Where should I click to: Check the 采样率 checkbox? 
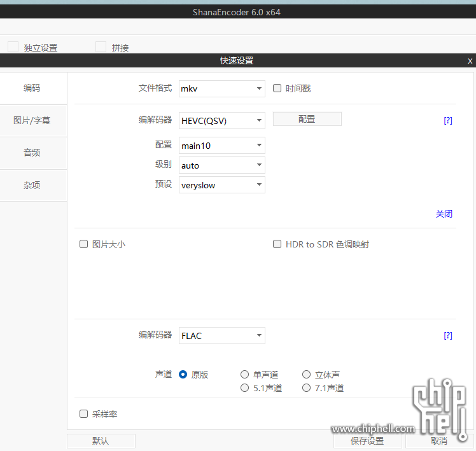click(83, 414)
